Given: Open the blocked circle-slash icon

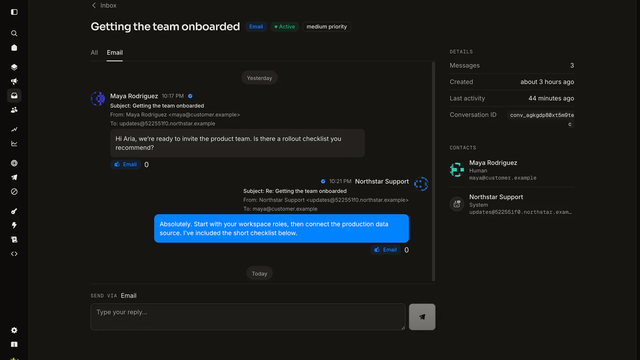Looking at the screenshot, I should [14, 191].
